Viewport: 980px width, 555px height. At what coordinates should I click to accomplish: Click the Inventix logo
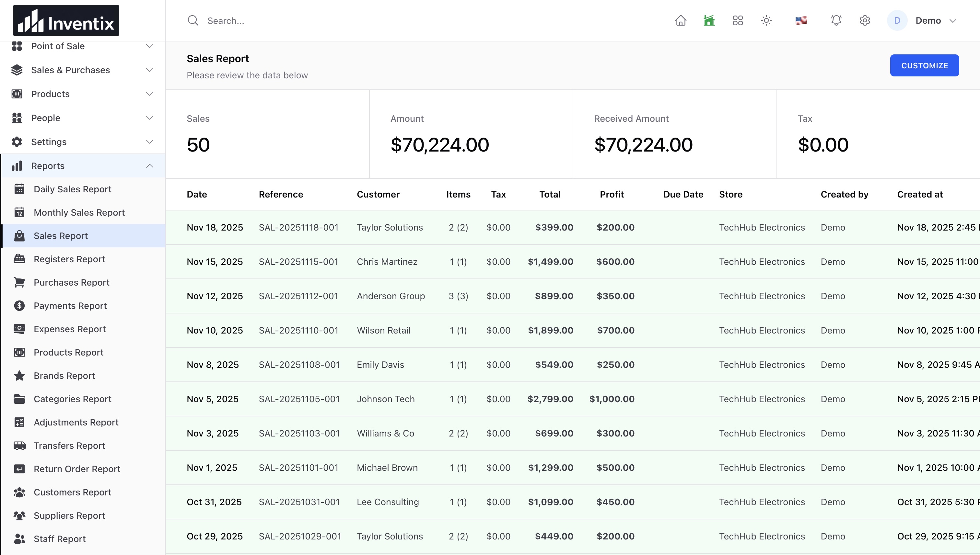pyautogui.click(x=66, y=21)
